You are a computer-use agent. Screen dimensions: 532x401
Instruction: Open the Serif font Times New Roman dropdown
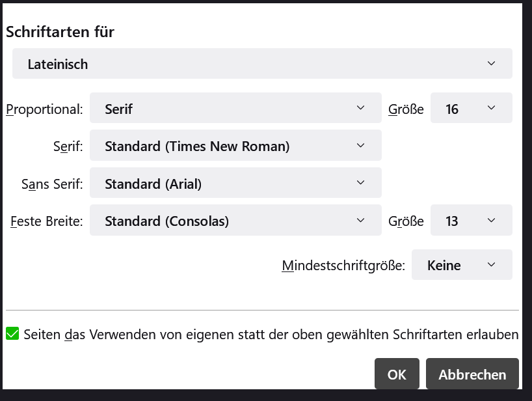(235, 146)
